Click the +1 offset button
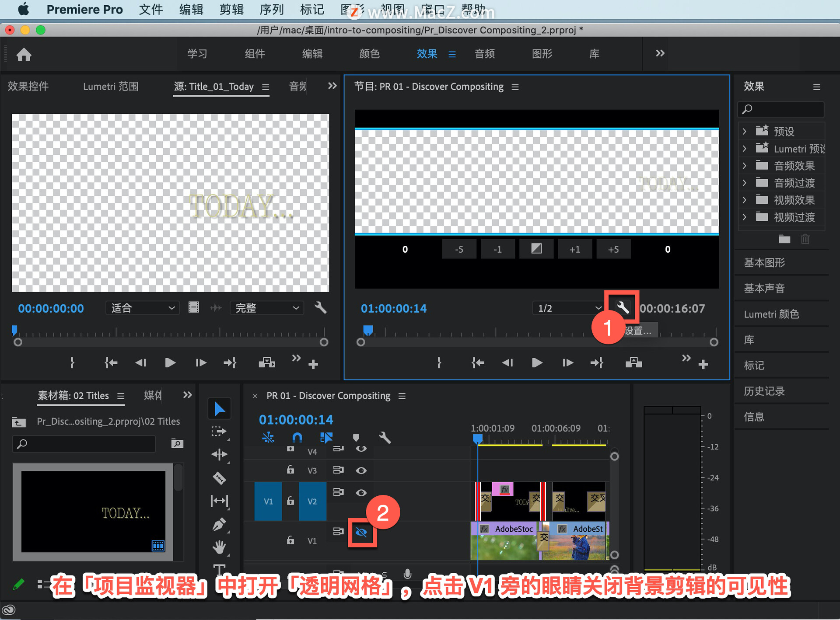840x620 pixels. (575, 249)
